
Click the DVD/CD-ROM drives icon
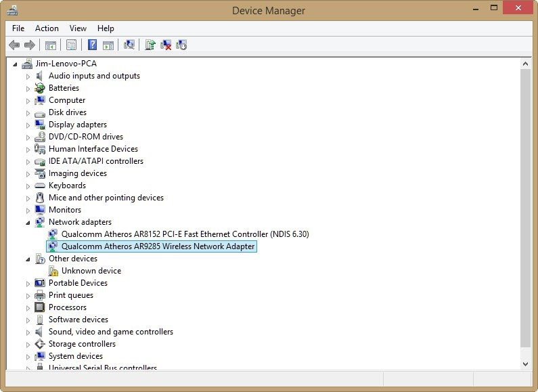coord(40,137)
